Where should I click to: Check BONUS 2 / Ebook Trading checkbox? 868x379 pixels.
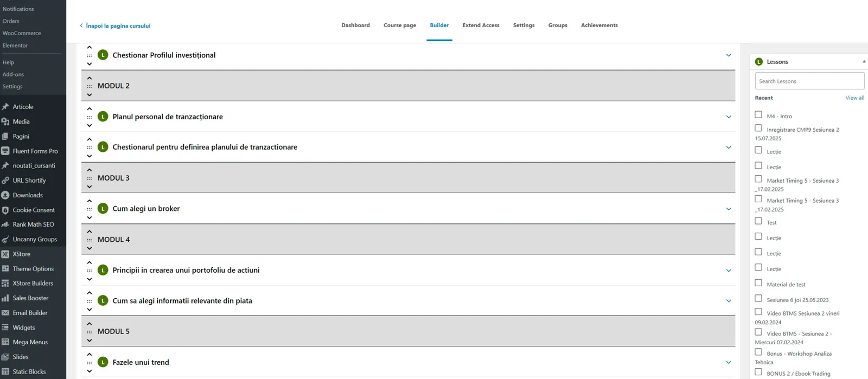[x=758, y=372]
